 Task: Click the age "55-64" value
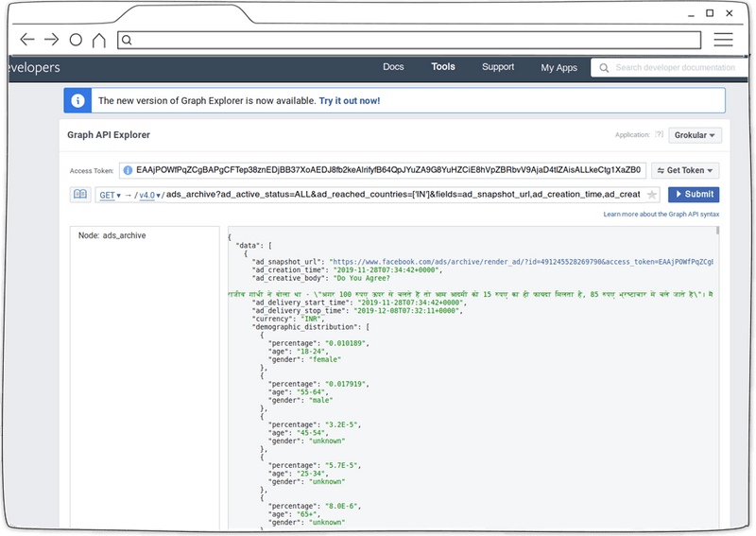click(x=311, y=392)
